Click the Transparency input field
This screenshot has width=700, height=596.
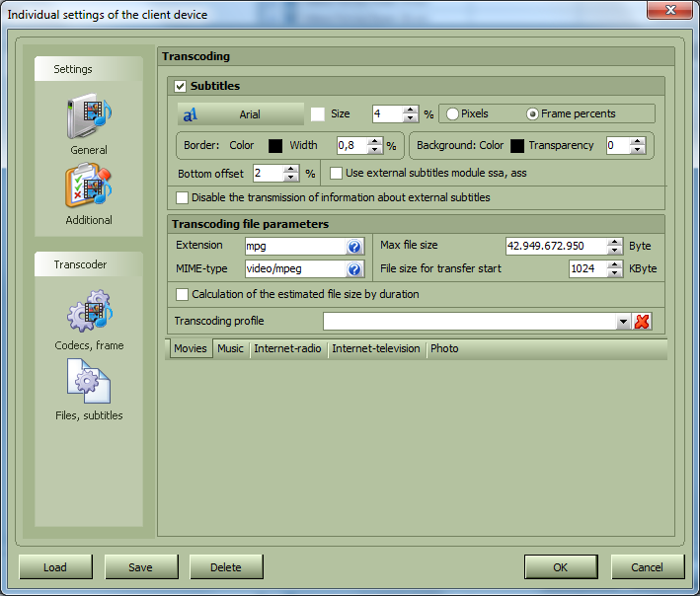[x=618, y=146]
